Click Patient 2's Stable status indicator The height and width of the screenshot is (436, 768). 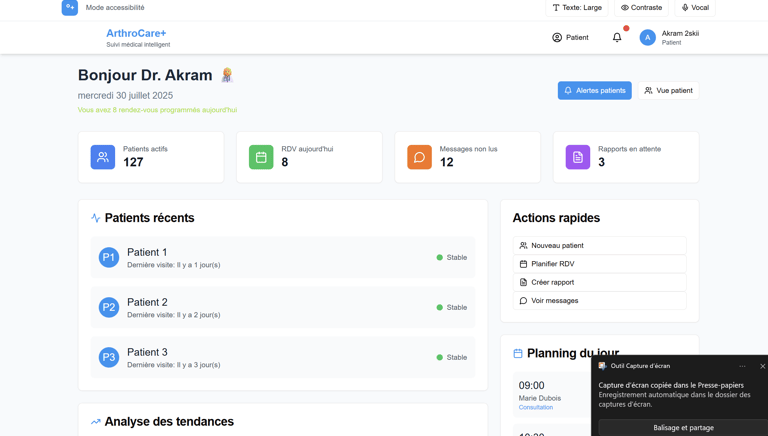[452, 308]
